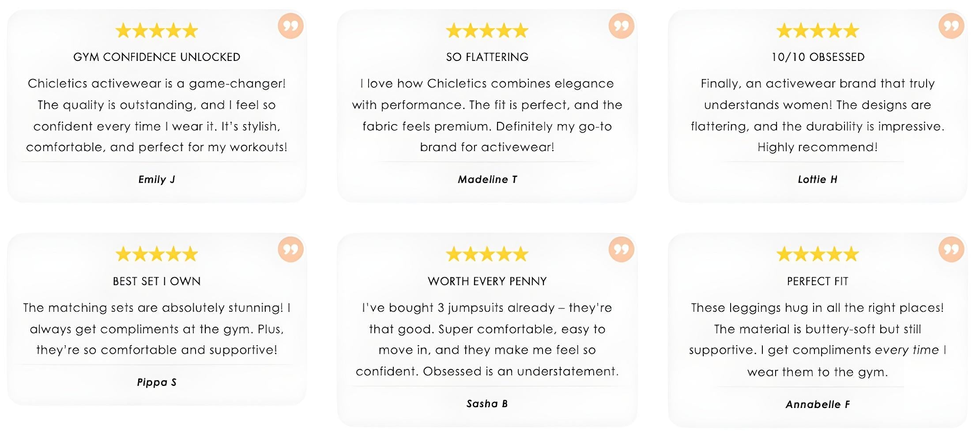The width and height of the screenshot is (980, 438).
Task: Click reviewer name Annabelle F
Action: pos(818,404)
